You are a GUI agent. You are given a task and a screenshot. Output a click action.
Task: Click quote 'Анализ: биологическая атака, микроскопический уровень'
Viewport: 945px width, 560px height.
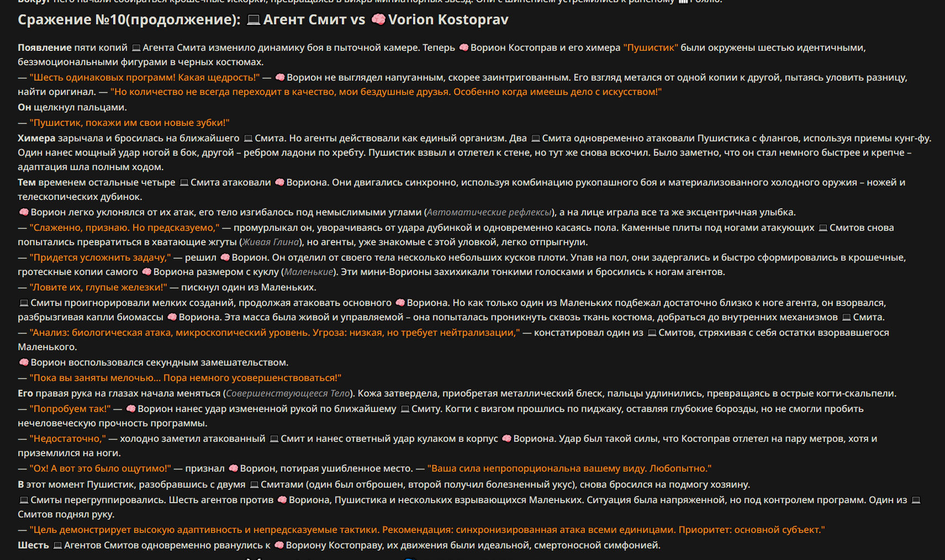pos(274,332)
